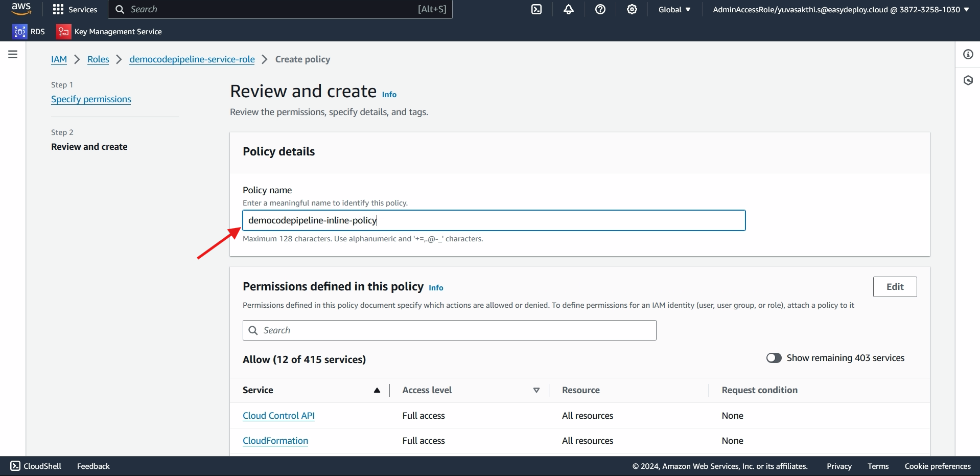Open the settings gear in top bar

632,9
